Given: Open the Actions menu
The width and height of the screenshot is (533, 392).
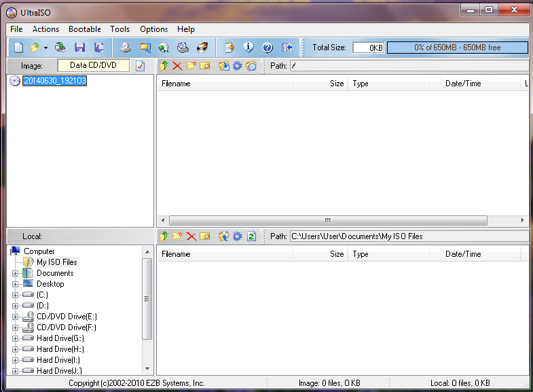Looking at the screenshot, I should tap(45, 29).
